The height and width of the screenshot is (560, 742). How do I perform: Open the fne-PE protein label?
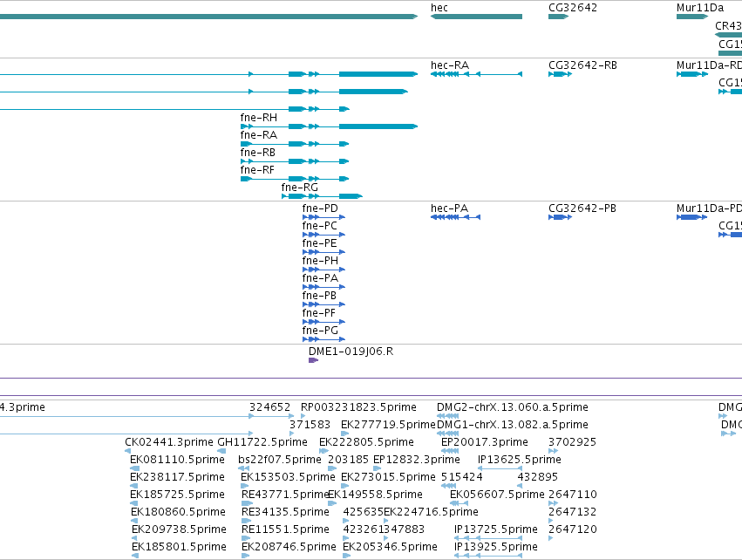pyautogui.click(x=319, y=243)
